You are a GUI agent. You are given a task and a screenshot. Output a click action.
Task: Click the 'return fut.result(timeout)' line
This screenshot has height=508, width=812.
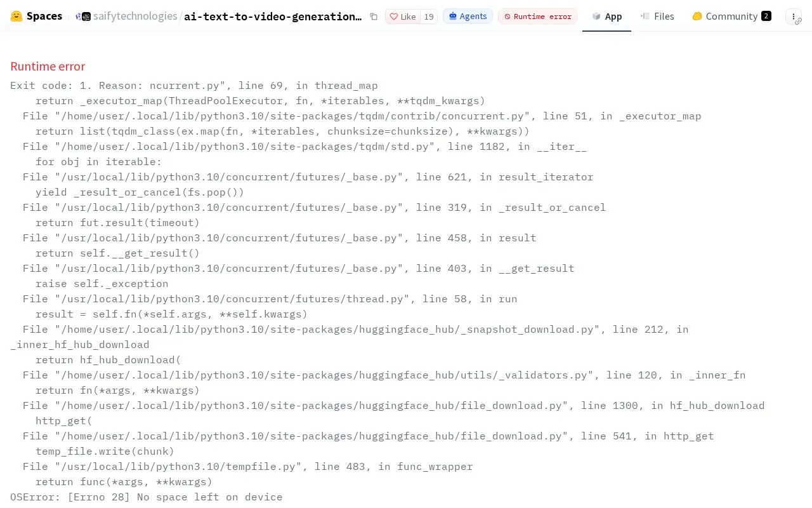coord(117,222)
